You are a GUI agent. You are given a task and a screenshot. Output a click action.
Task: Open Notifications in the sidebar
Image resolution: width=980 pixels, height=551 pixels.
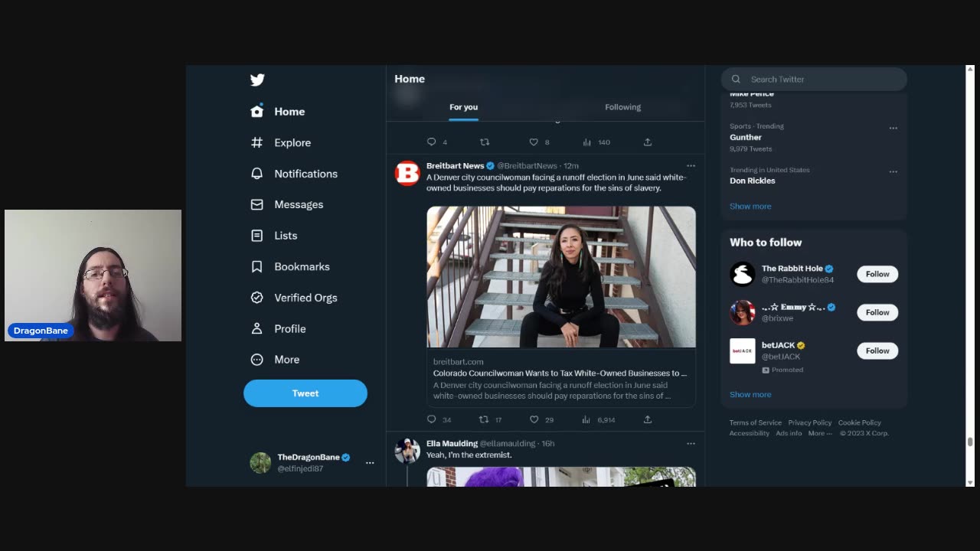coord(294,174)
